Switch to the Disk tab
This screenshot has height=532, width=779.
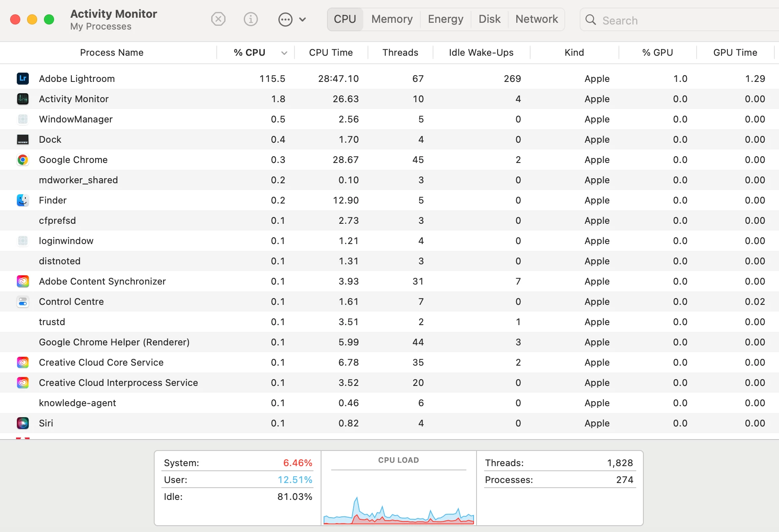490,19
